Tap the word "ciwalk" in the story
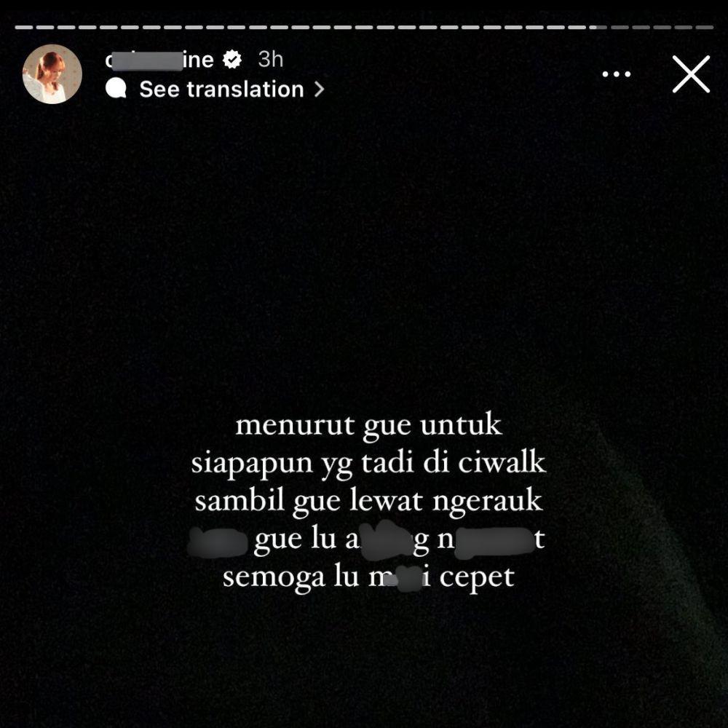The width and height of the screenshot is (728, 728). click(502, 462)
